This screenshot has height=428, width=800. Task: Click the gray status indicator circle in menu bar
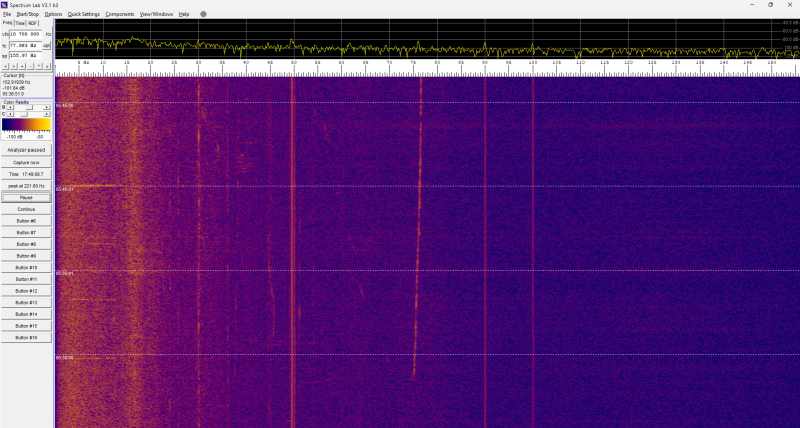[x=204, y=14]
